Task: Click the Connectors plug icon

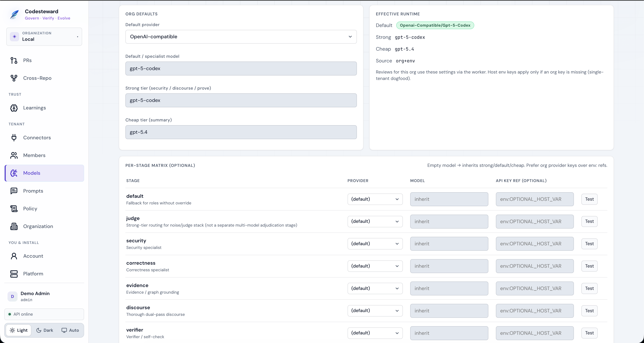Action: [14, 138]
